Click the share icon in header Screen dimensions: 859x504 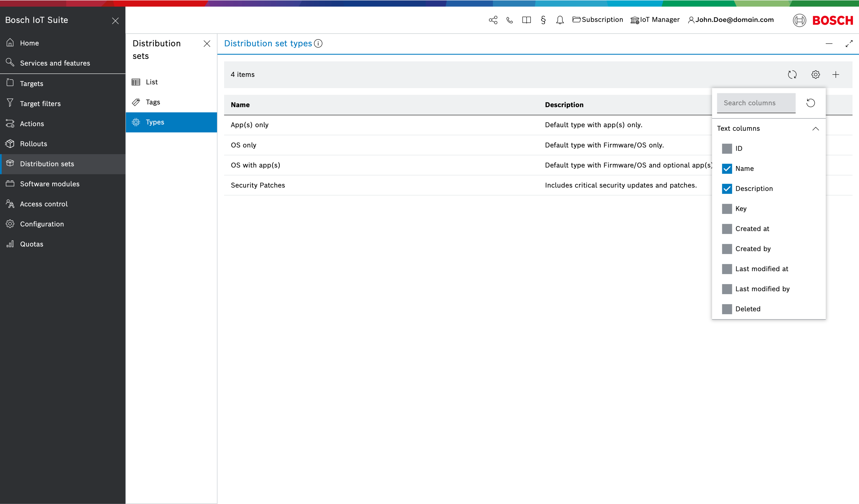coord(493,20)
